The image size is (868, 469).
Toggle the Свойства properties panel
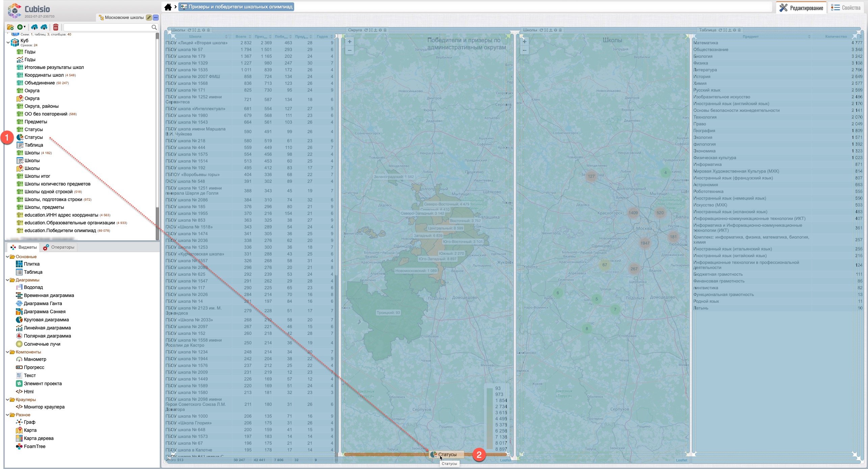point(846,8)
